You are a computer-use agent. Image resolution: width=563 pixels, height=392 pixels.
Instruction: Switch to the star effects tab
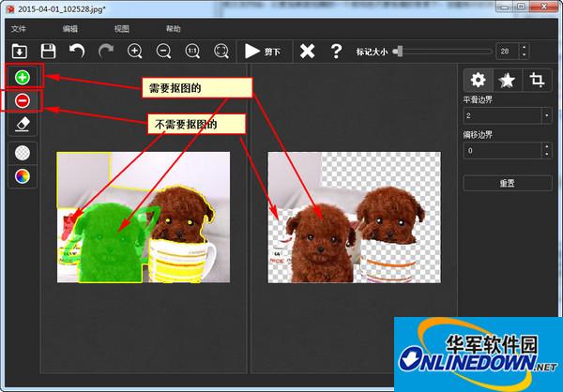[x=507, y=80]
